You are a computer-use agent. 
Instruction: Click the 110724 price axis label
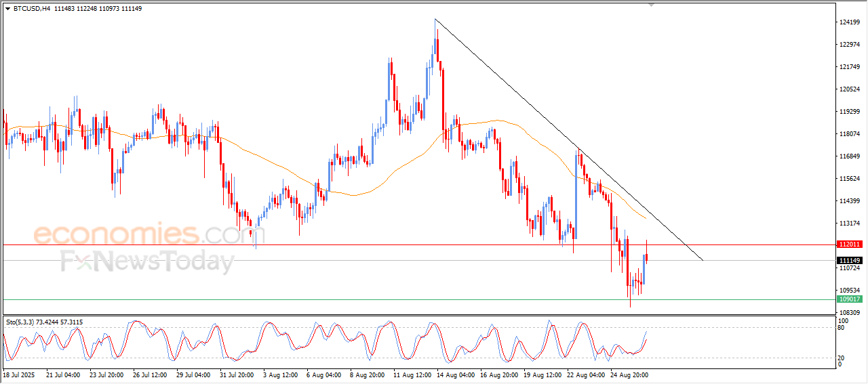tap(850, 268)
